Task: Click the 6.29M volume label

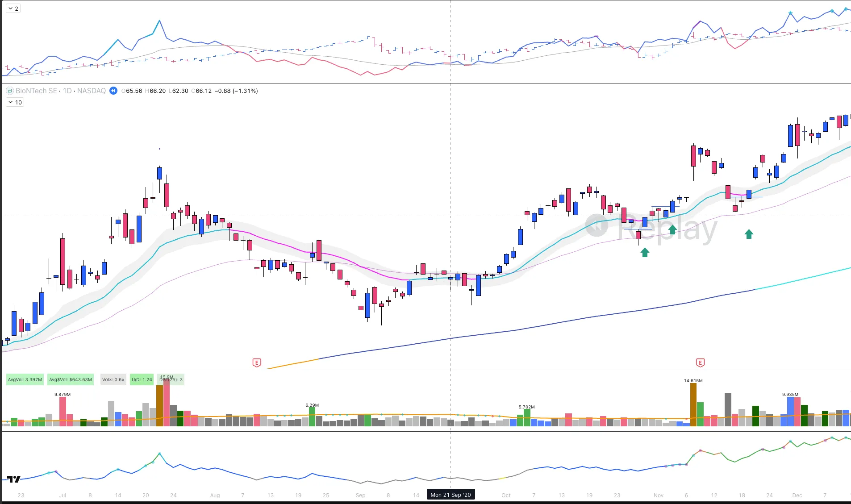Action: (x=312, y=405)
